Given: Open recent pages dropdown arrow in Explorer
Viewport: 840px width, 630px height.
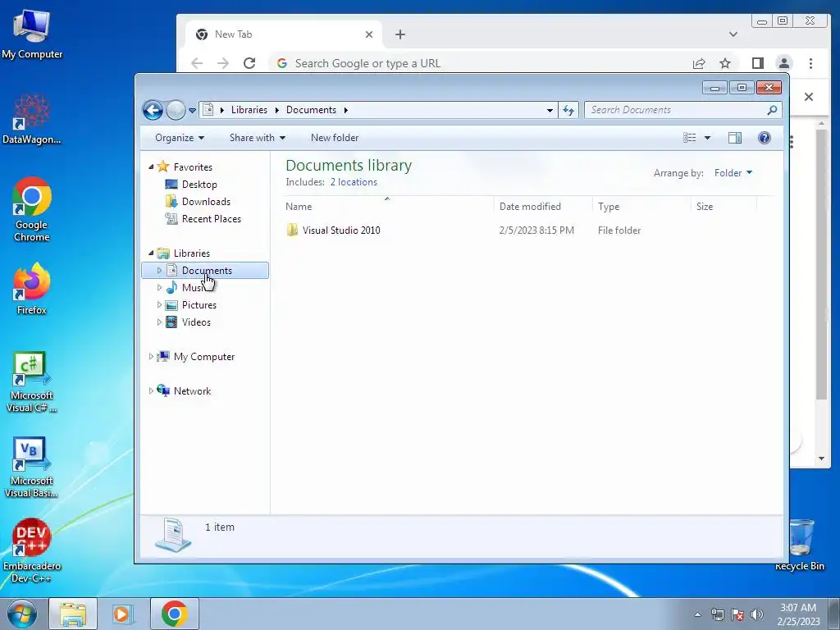Looking at the screenshot, I should [x=192, y=111].
